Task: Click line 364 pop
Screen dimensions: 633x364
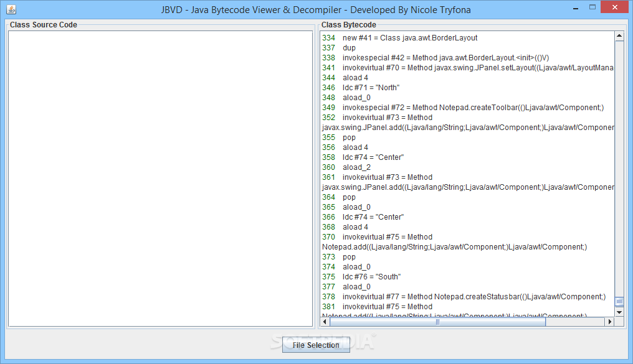Action: point(339,197)
